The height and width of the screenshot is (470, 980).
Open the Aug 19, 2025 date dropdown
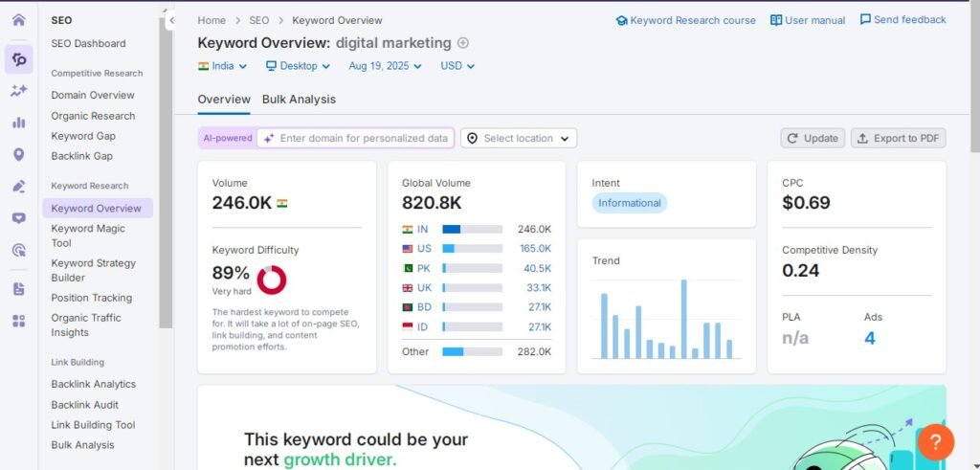(x=385, y=66)
